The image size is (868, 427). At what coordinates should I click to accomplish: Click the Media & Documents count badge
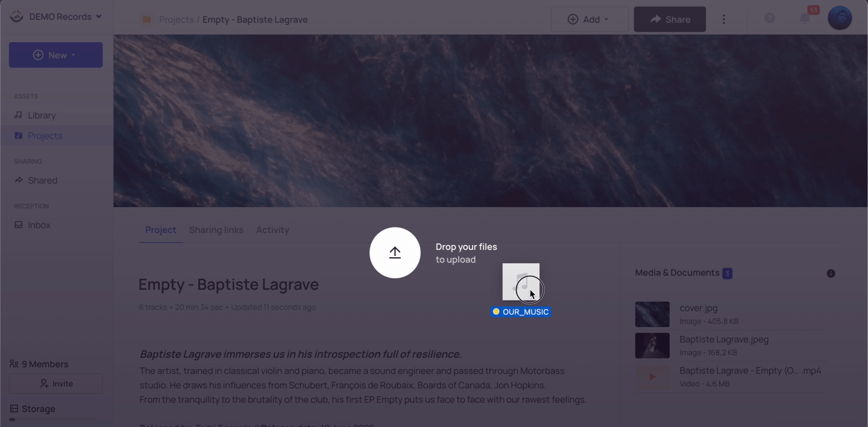coord(728,273)
